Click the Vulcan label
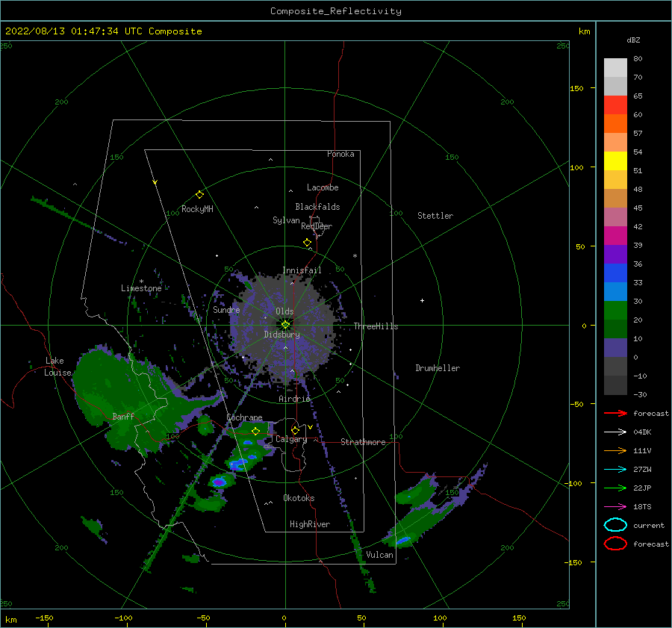 point(379,555)
